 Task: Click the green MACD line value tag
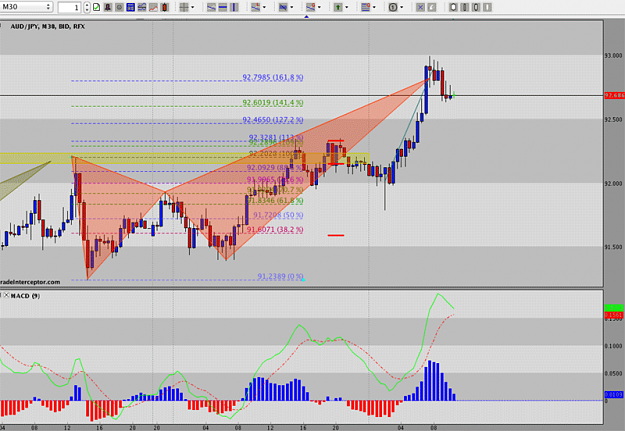pos(614,308)
